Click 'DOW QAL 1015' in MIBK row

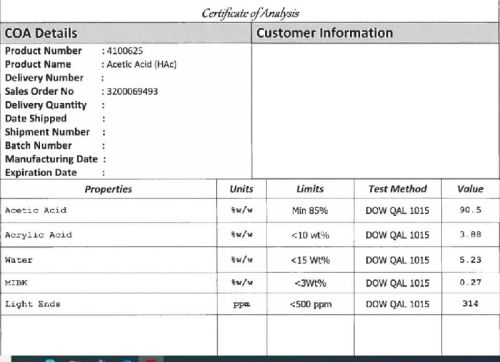pyautogui.click(x=397, y=283)
